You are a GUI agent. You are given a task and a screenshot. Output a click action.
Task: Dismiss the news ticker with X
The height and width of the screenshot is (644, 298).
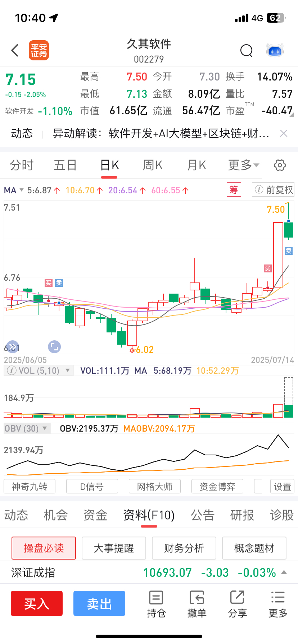pyautogui.click(x=284, y=134)
